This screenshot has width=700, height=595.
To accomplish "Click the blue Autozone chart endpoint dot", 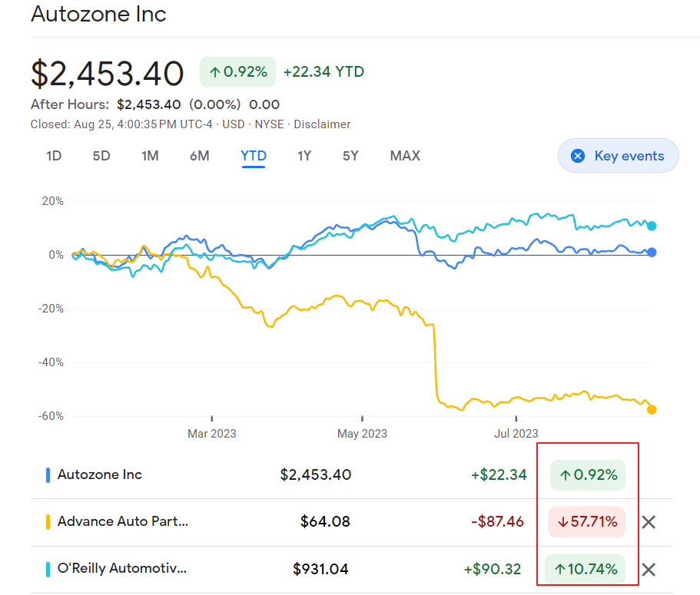I will pos(652,253).
